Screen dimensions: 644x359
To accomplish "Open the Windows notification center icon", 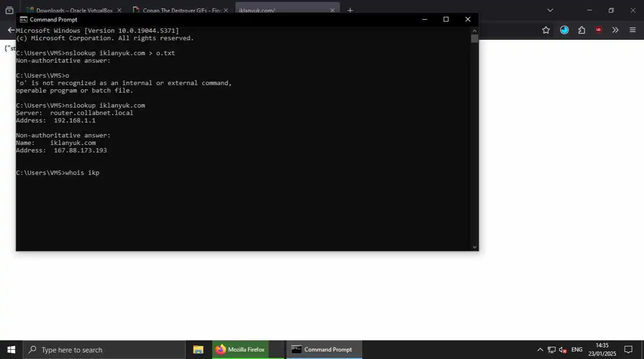I will [x=629, y=350].
